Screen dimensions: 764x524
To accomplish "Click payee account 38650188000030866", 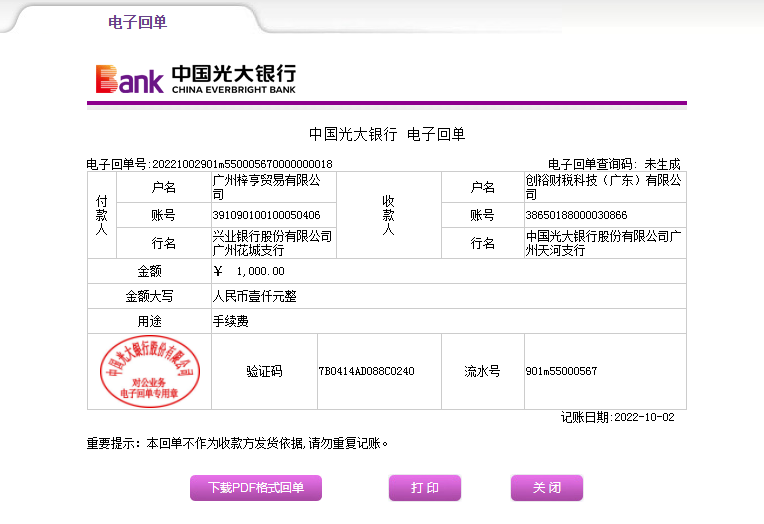I will click(x=576, y=215).
